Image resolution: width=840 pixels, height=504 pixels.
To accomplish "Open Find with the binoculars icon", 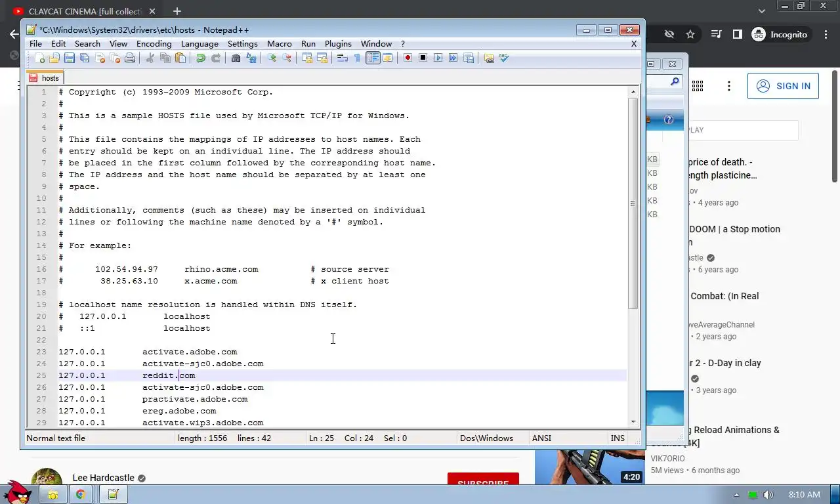I will pyautogui.click(x=236, y=58).
